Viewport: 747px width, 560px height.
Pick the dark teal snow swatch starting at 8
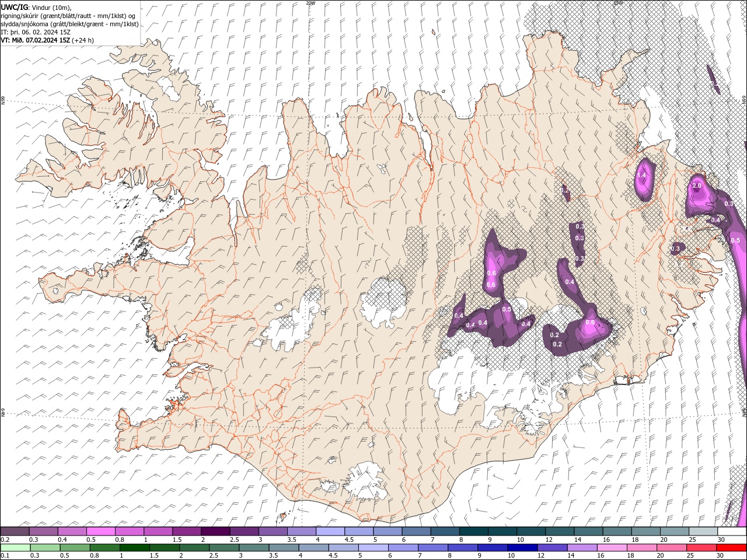click(474, 531)
